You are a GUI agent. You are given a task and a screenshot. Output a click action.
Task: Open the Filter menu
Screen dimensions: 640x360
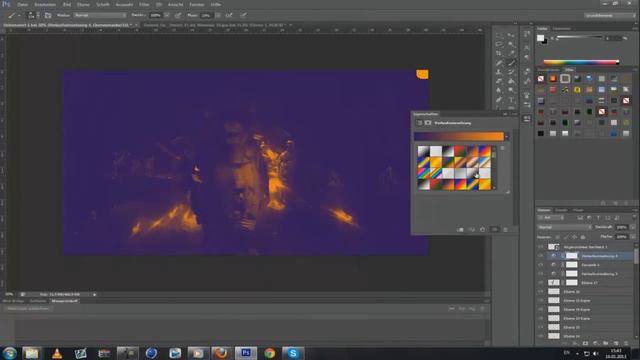click(144, 4)
